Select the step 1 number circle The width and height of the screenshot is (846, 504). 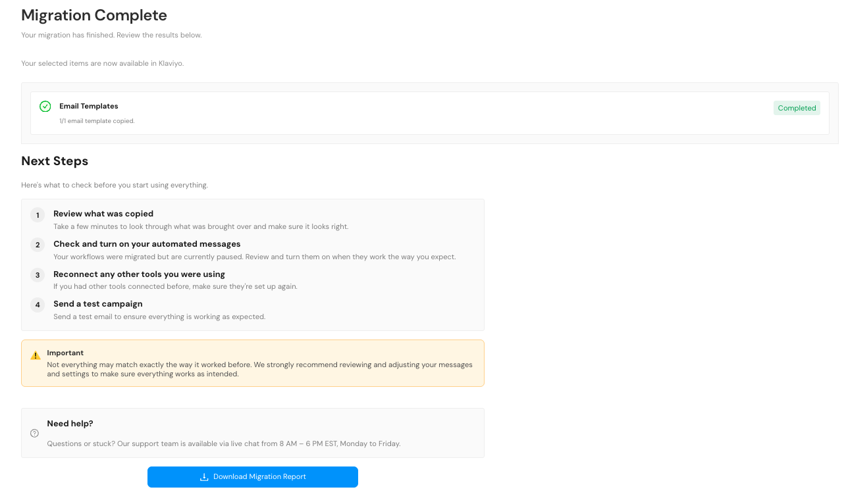click(37, 215)
